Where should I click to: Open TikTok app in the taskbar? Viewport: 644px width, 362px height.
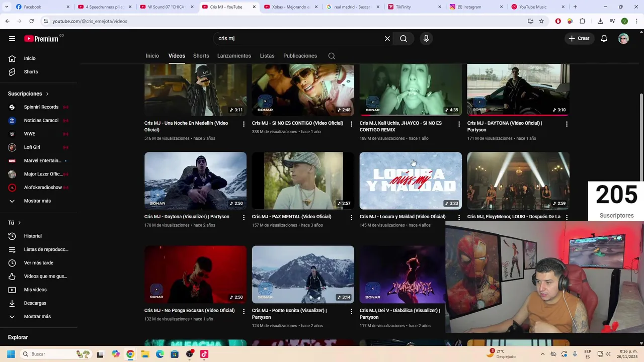pos(204,354)
